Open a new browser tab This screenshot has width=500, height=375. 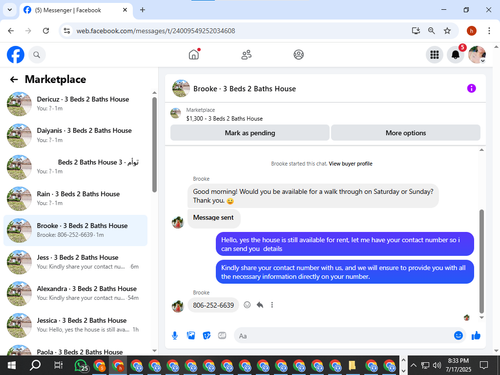click(142, 10)
